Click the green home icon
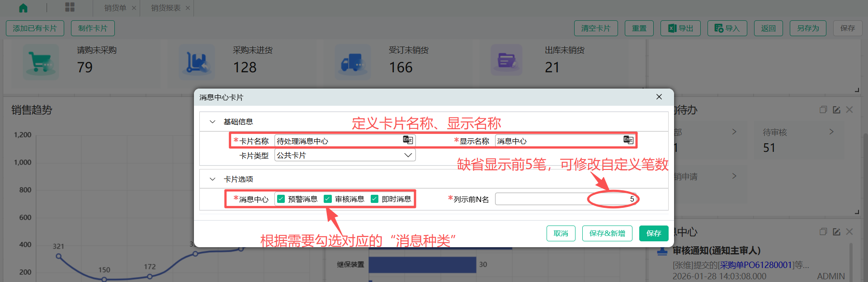This screenshot has height=282, width=868. [23, 8]
